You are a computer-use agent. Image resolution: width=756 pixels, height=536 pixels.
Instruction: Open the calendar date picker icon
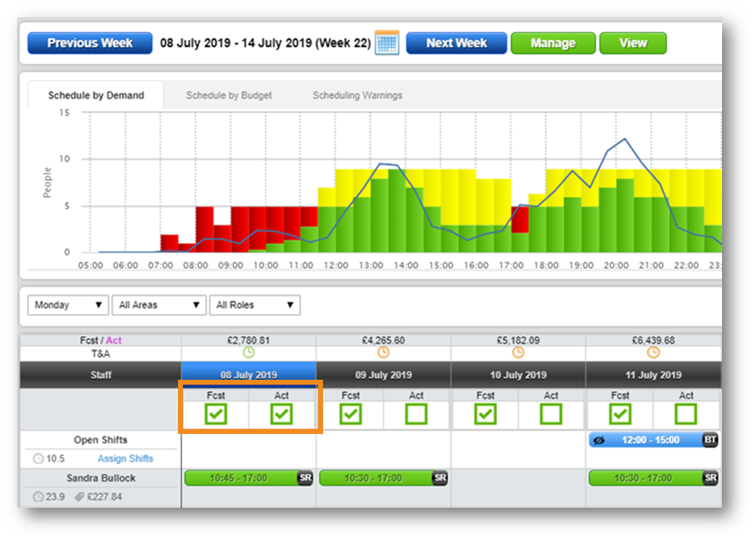coord(388,43)
